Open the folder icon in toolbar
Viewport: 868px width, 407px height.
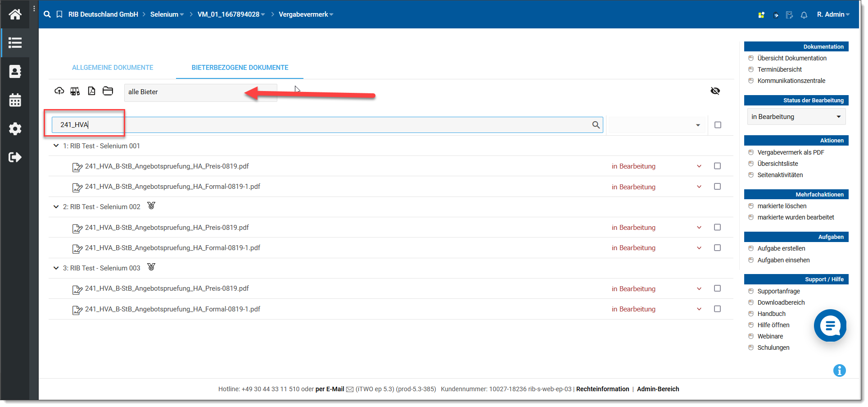pos(108,91)
